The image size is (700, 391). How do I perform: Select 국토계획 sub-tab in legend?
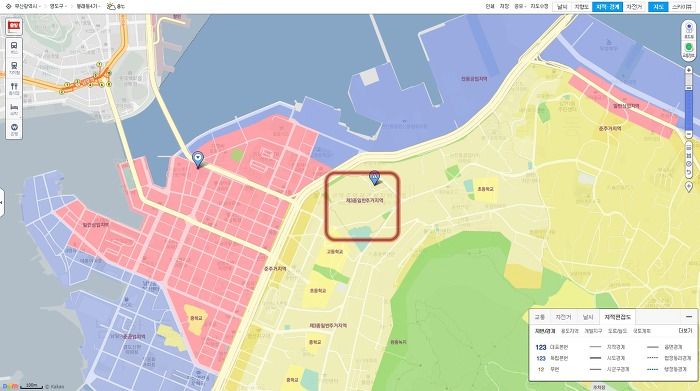[642, 331]
